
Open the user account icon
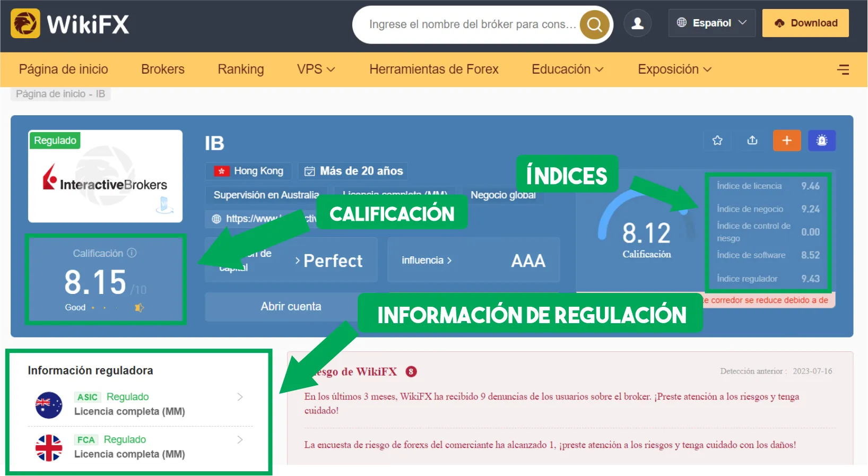click(x=637, y=23)
